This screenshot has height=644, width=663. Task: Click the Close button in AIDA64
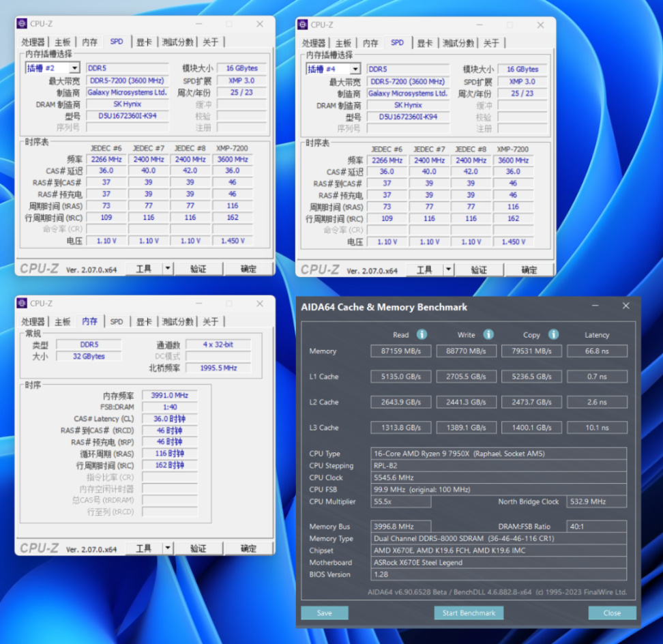(612, 613)
